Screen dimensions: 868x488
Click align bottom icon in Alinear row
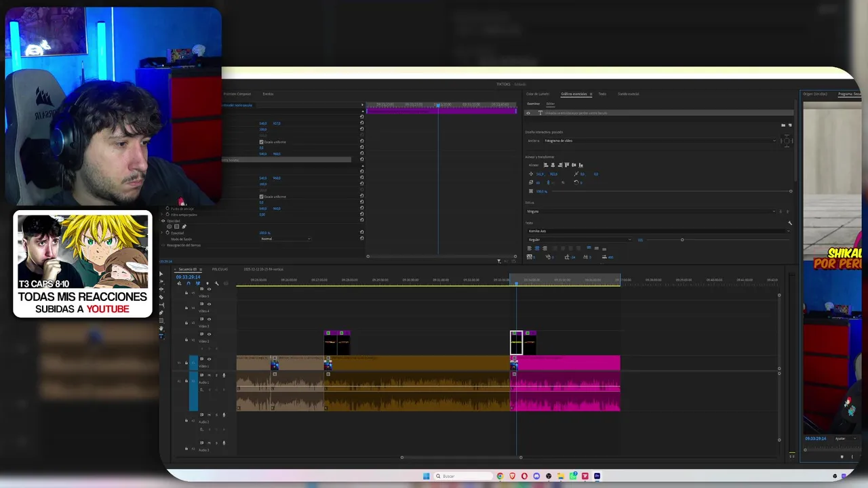pyautogui.click(x=581, y=165)
